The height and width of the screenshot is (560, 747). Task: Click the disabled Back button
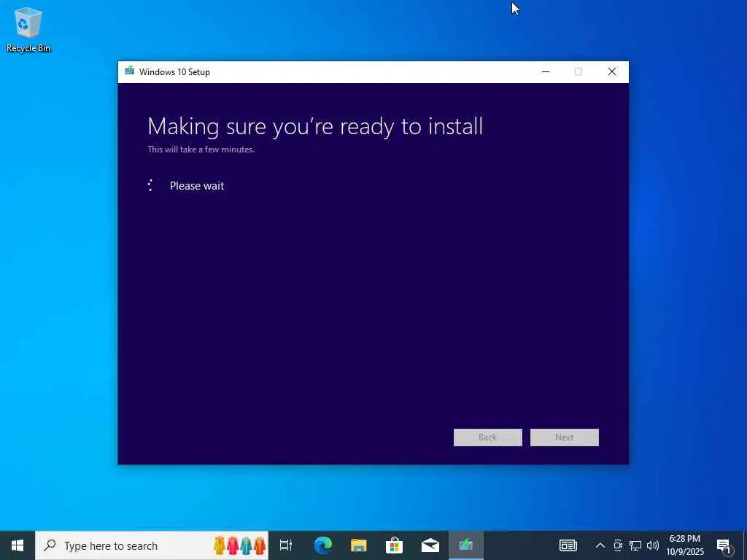[487, 437]
